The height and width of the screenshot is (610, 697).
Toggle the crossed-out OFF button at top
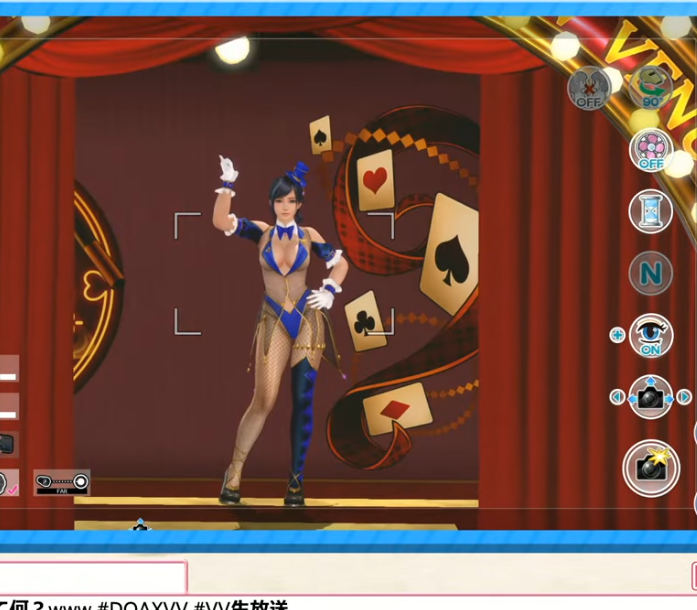pyautogui.click(x=589, y=88)
